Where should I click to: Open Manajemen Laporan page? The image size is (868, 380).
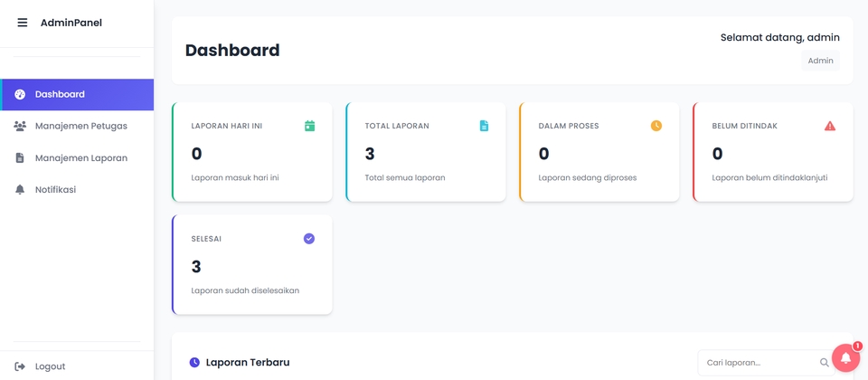[x=80, y=157]
